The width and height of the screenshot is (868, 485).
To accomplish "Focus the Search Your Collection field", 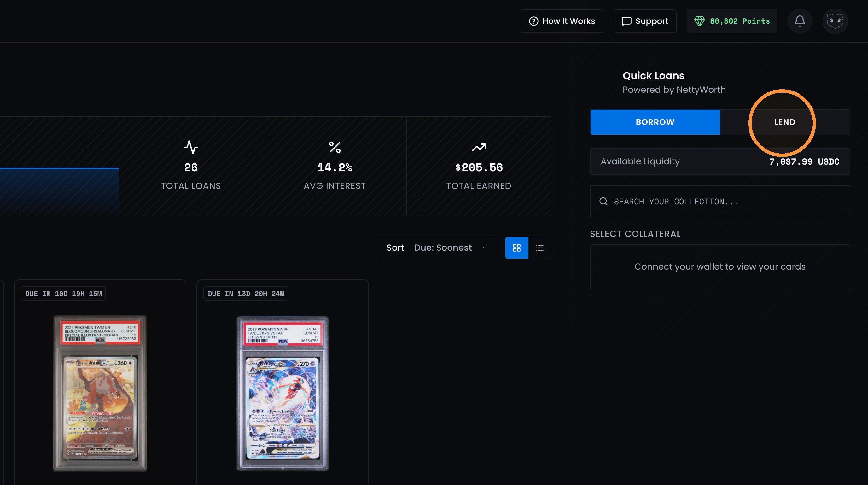I will click(x=720, y=201).
